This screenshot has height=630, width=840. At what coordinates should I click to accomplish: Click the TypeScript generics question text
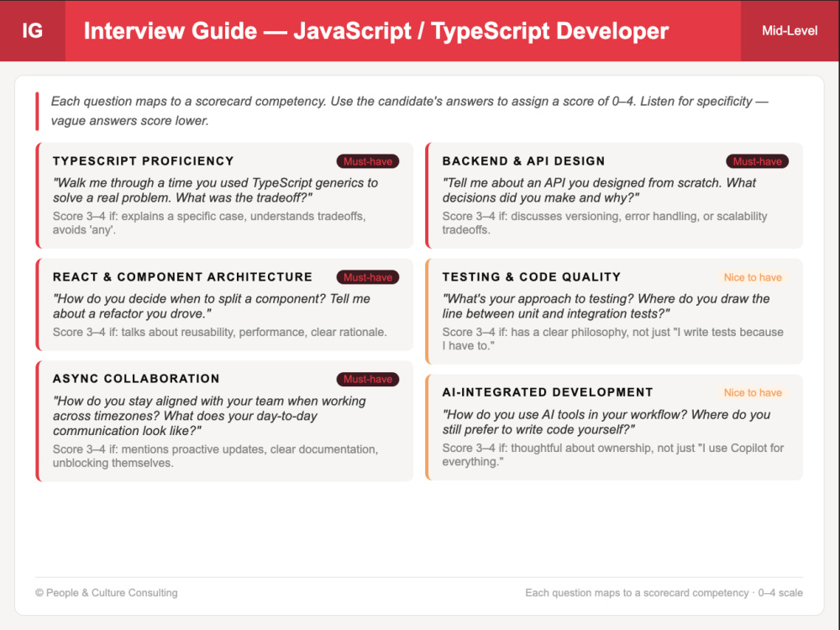coord(215,190)
